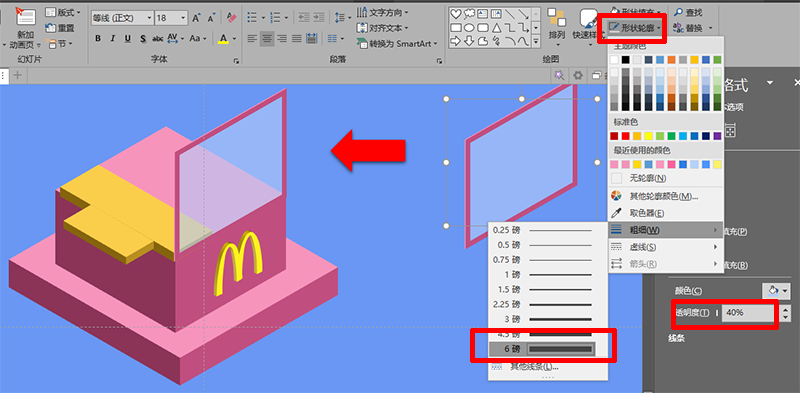The image size is (800, 393).
Task: Align text right
Action: tap(282, 38)
